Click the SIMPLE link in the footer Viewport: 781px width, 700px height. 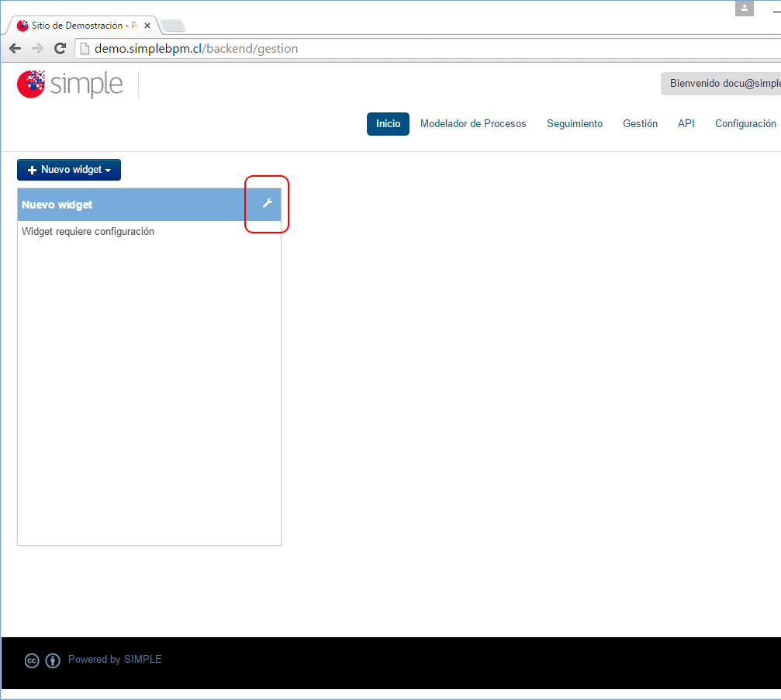coord(143,659)
